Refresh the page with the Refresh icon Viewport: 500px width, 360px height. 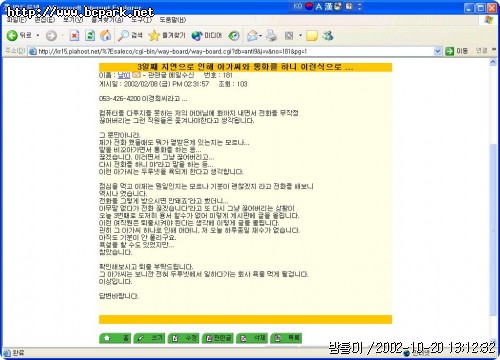click(x=90, y=35)
